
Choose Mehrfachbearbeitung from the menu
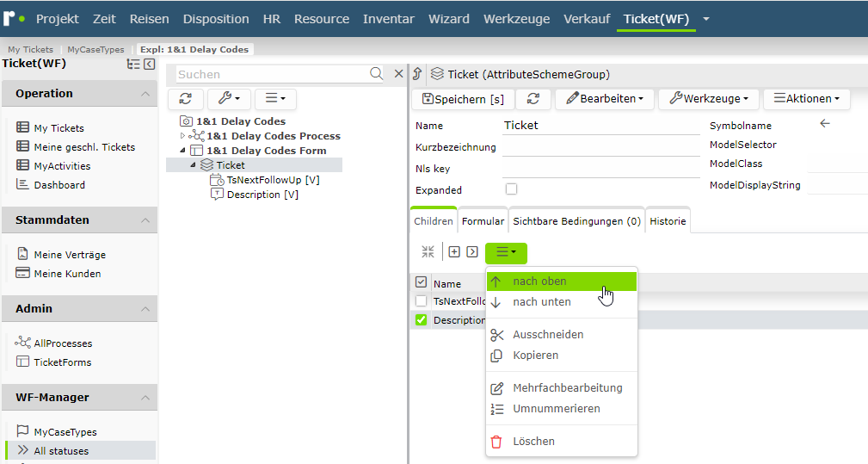[562, 388]
